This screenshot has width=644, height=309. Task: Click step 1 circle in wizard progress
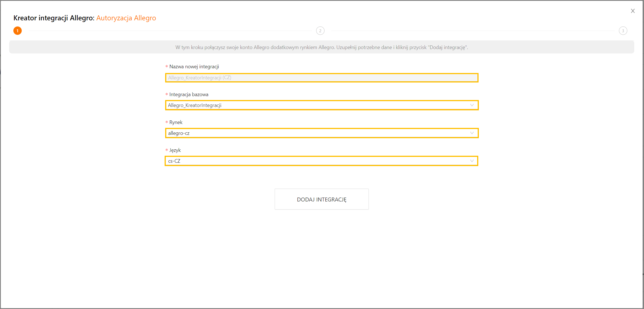tap(18, 31)
